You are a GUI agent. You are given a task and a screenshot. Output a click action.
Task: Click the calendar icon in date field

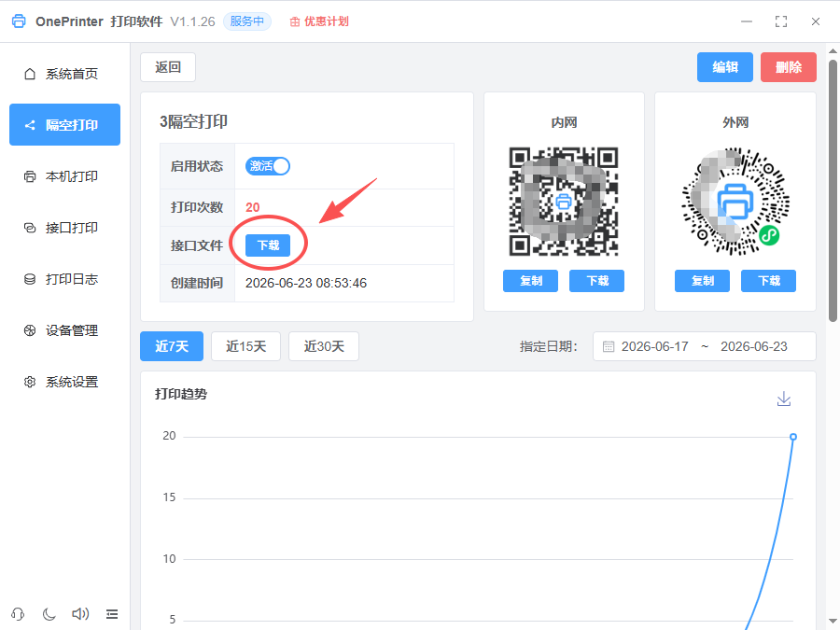click(608, 346)
